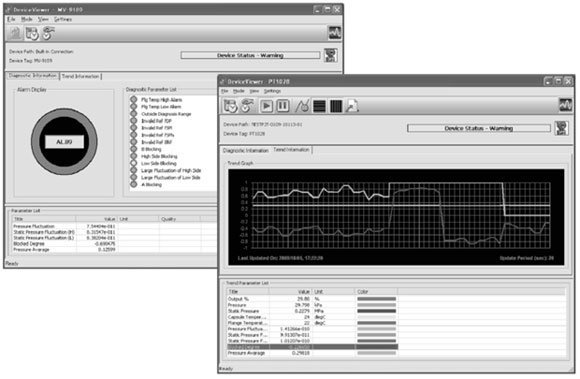Viewport: 580px width, 379px height.
Task: Click 'Pressure Average' title in Trend Parameter List
Action: coord(246,353)
